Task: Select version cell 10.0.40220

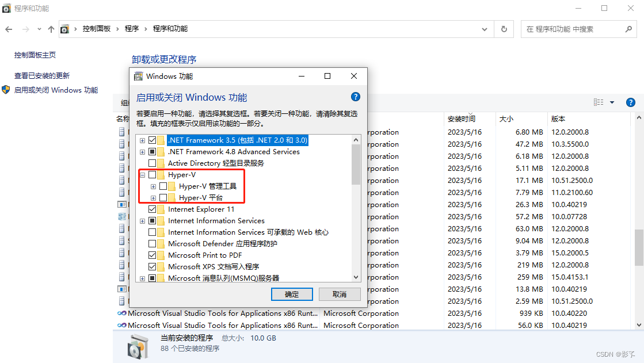Action: point(569,314)
